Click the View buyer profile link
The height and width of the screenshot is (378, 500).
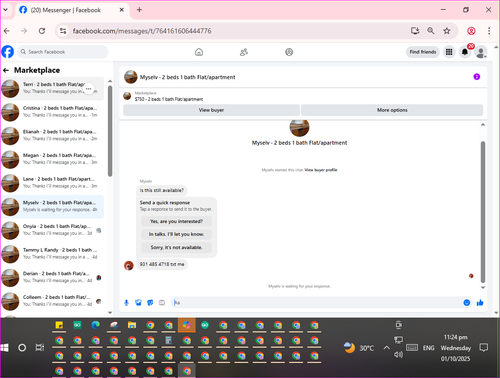click(321, 170)
